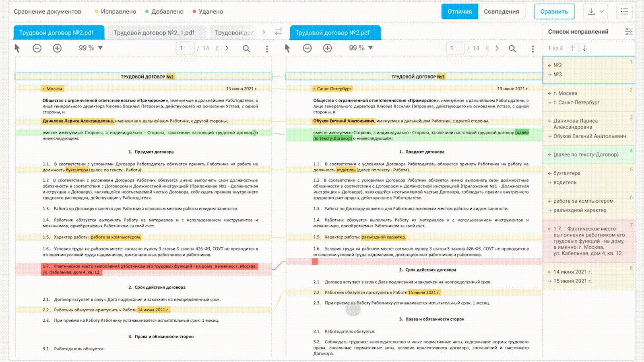
Task: Open more options menu for left document
Action: pos(267,49)
